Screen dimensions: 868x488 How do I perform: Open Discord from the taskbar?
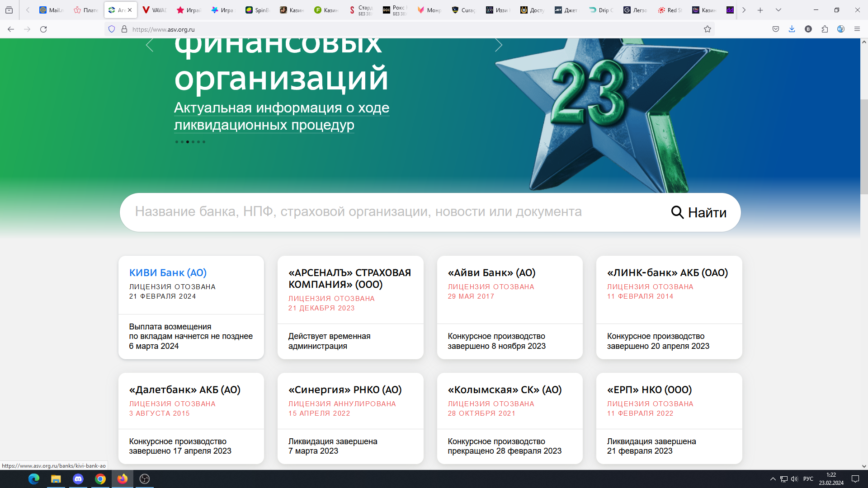click(x=78, y=479)
